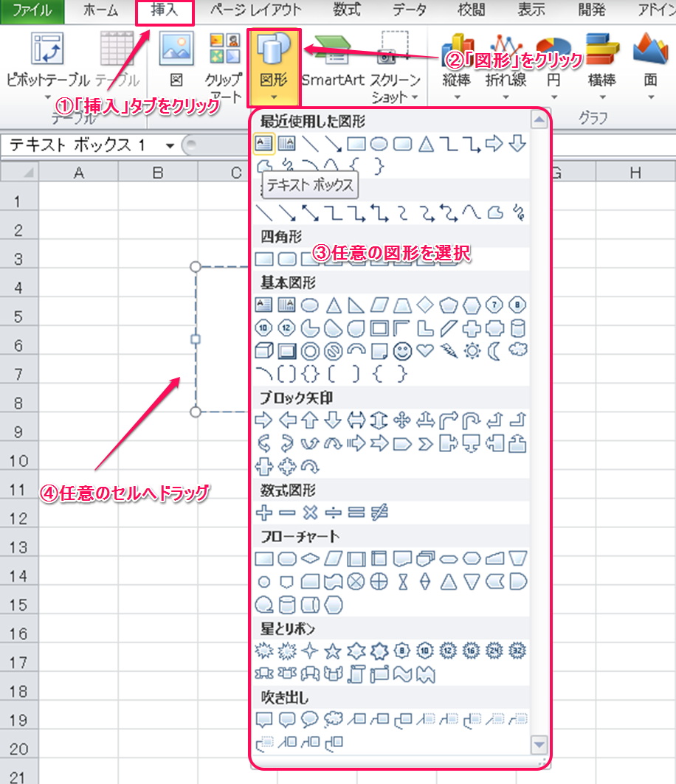Switch to the ホーム tab

click(x=101, y=10)
